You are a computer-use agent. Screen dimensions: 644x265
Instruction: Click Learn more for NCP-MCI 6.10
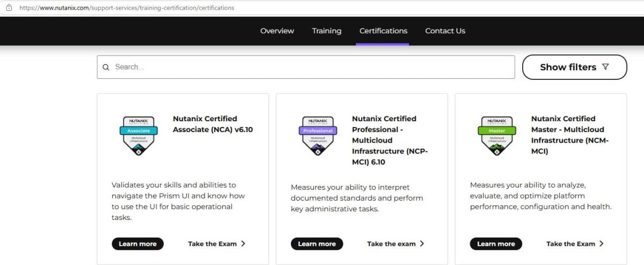[317, 244]
